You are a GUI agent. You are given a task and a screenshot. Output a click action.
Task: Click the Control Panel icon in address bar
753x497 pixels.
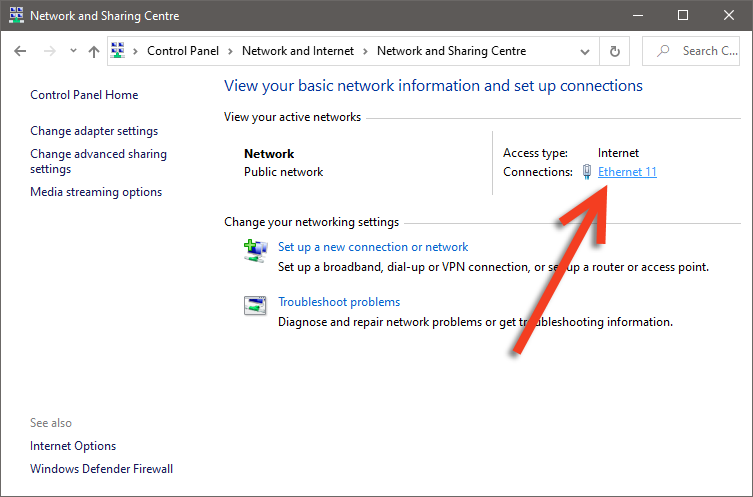(x=118, y=50)
